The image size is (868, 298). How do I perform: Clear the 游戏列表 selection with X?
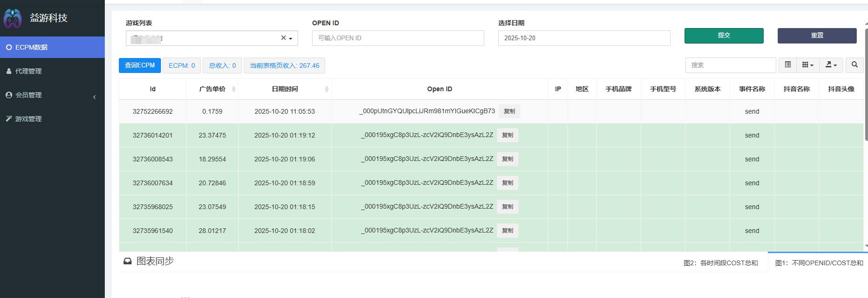[x=283, y=38]
